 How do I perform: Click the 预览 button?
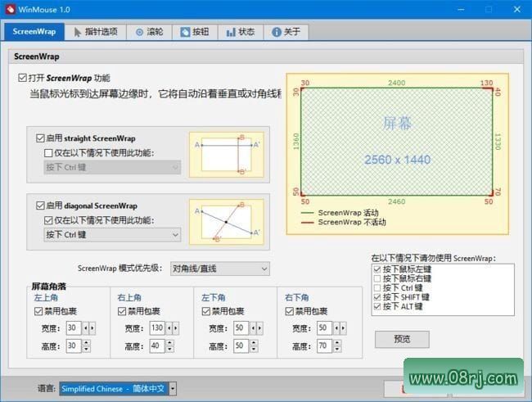click(x=402, y=339)
